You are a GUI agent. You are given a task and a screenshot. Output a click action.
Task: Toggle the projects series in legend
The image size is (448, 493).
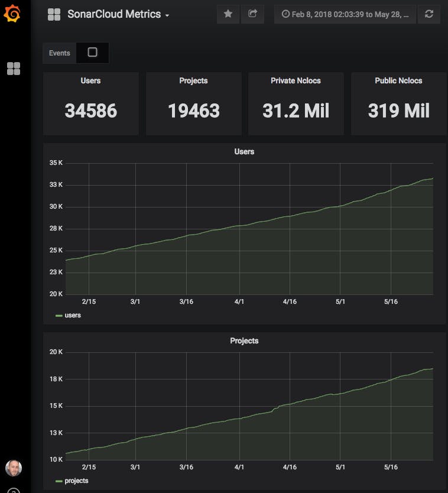coord(76,481)
